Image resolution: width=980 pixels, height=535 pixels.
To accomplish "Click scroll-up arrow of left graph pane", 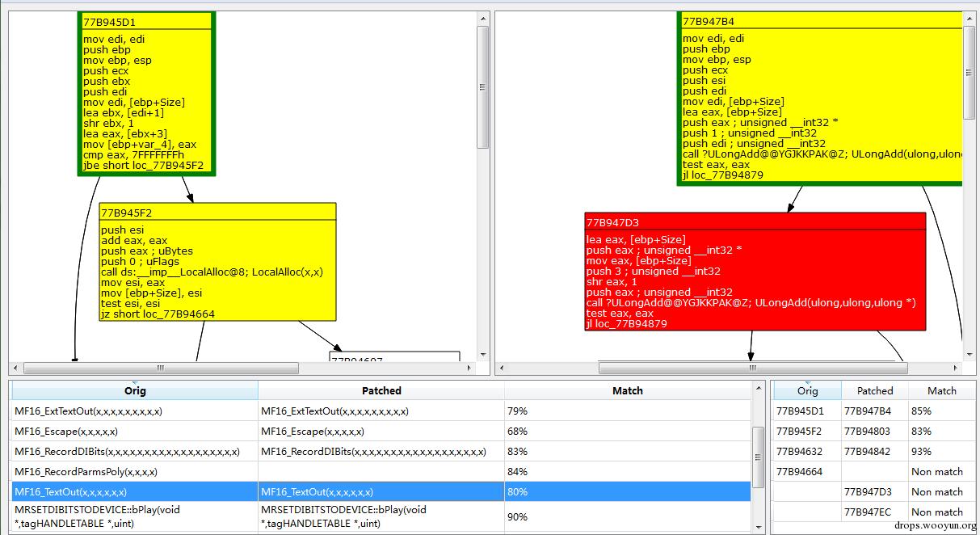I will (483, 18).
